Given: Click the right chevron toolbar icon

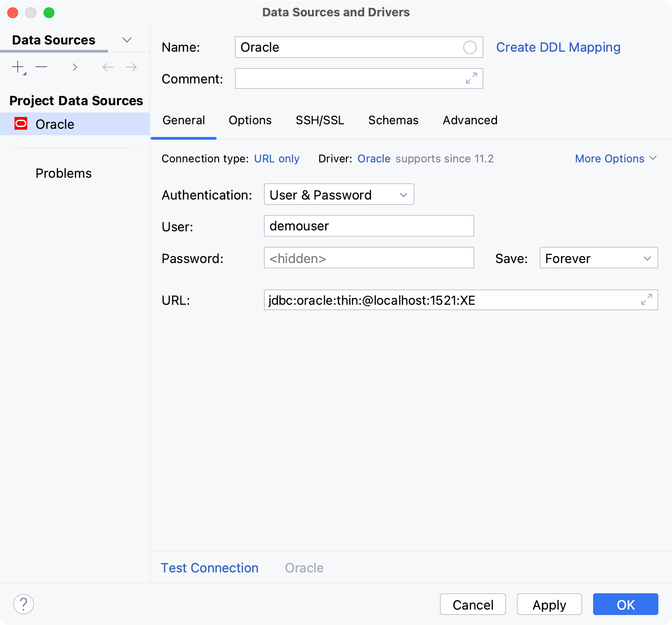Looking at the screenshot, I should click(75, 67).
